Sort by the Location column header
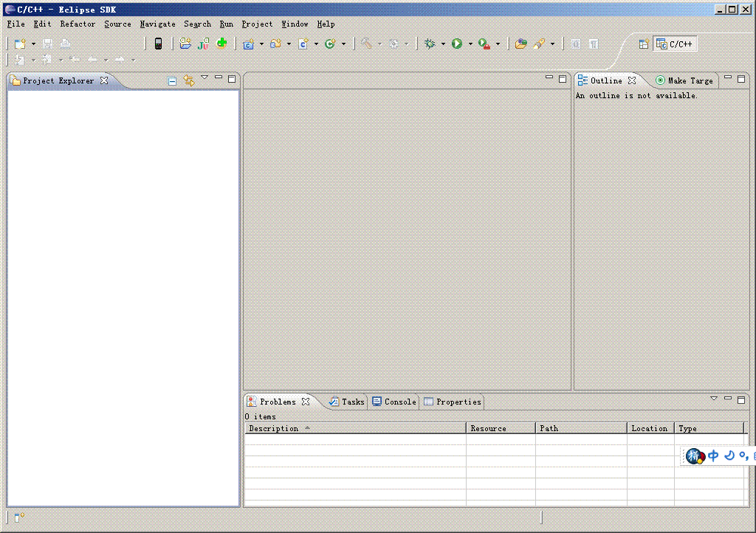 [650, 428]
